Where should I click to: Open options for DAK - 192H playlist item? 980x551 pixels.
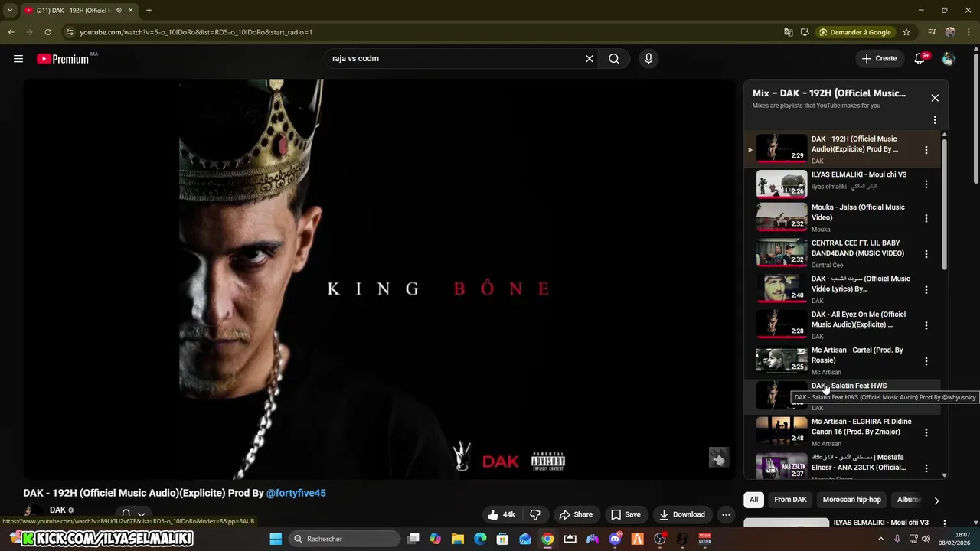[x=926, y=150]
